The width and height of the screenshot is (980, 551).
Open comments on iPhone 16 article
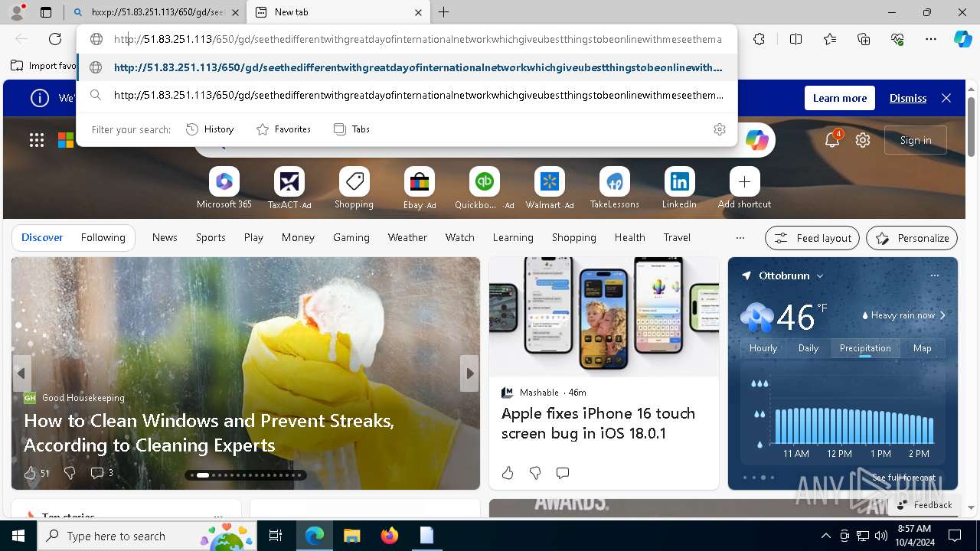(x=563, y=473)
